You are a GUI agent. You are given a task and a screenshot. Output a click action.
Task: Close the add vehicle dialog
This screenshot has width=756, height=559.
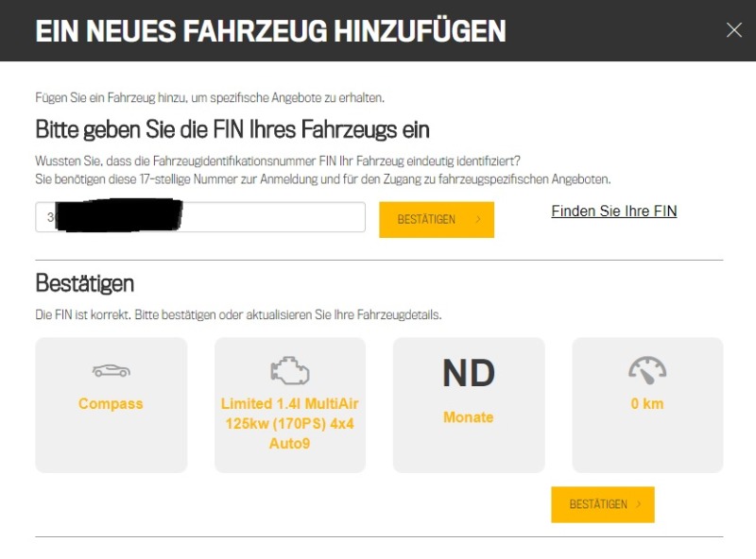point(734,30)
